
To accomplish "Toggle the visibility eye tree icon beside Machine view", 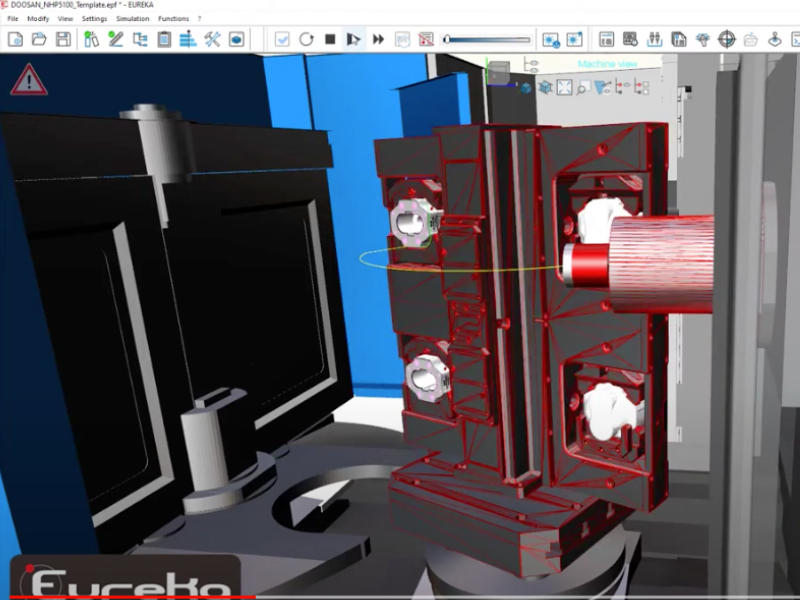I will click(531, 65).
